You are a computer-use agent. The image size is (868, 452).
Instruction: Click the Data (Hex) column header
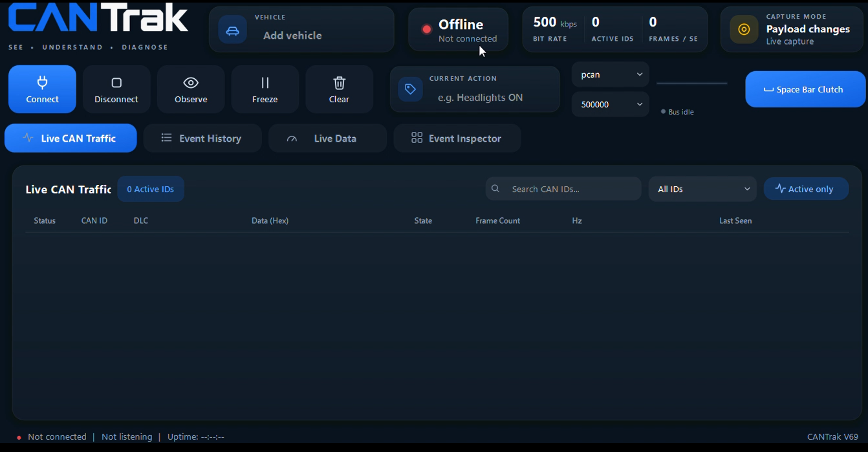tap(270, 221)
